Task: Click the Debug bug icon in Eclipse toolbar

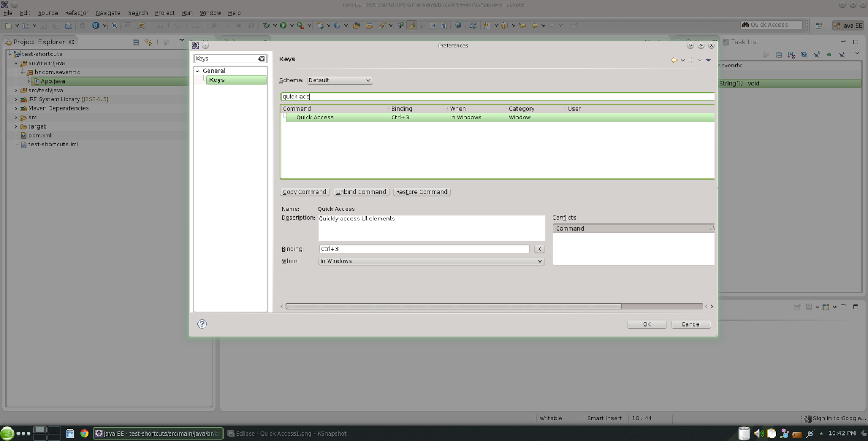Action: [266, 25]
